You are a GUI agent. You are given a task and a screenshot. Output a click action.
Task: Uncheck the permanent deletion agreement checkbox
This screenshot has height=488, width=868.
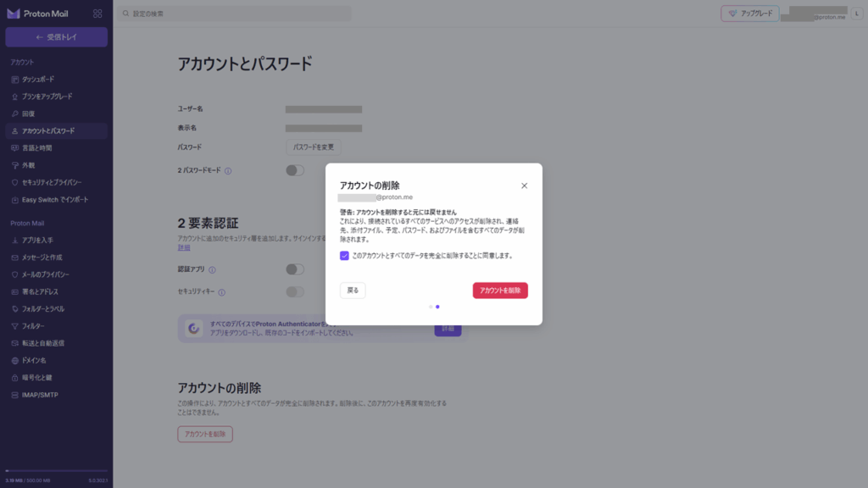click(x=344, y=255)
